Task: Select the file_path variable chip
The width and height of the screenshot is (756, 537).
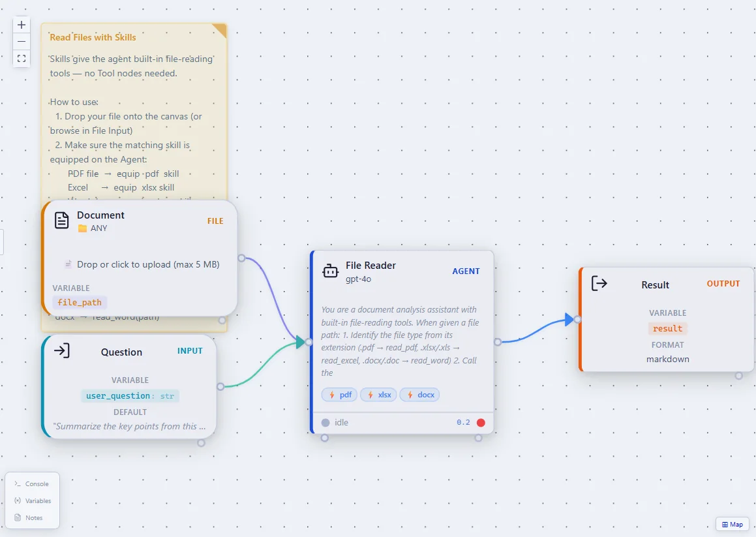Action: click(x=80, y=303)
